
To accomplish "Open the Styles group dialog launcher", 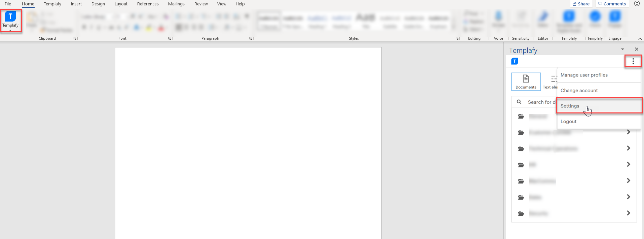I will click(457, 38).
